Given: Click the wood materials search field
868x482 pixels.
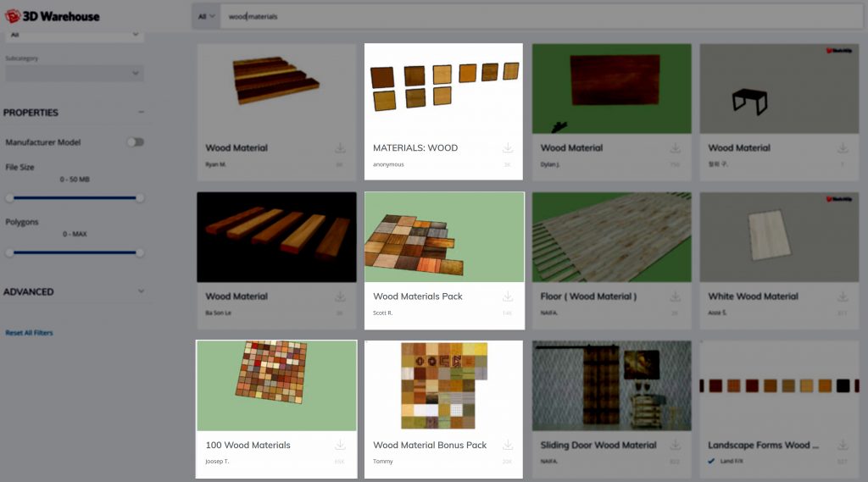Looking at the screenshot, I should pos(509,16).
